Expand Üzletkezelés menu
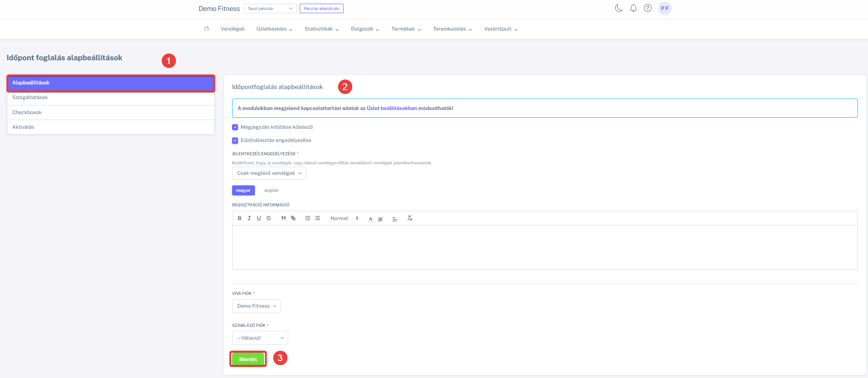The image size is (868, 378). 274,29
